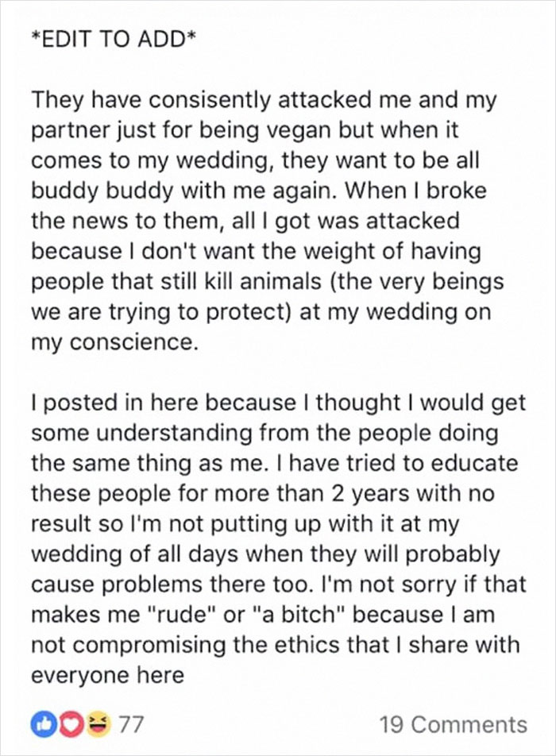This screenshot has height=756, width=556.
Task: Open the reactions summary via the thumbs-up icon
Action: pyautogui.click(x=44, y=715)
